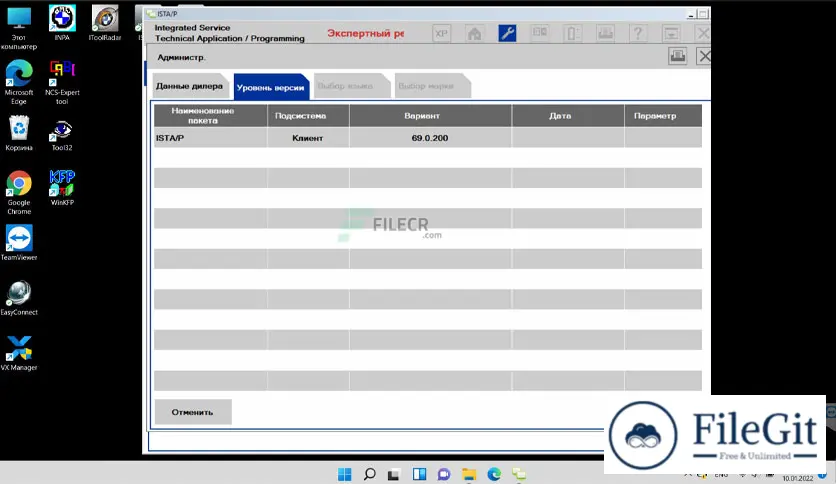The height and width of the screenshot is (484, 836).
Task: Open the book manual icon in toolbar
Action: pos(540,34)
